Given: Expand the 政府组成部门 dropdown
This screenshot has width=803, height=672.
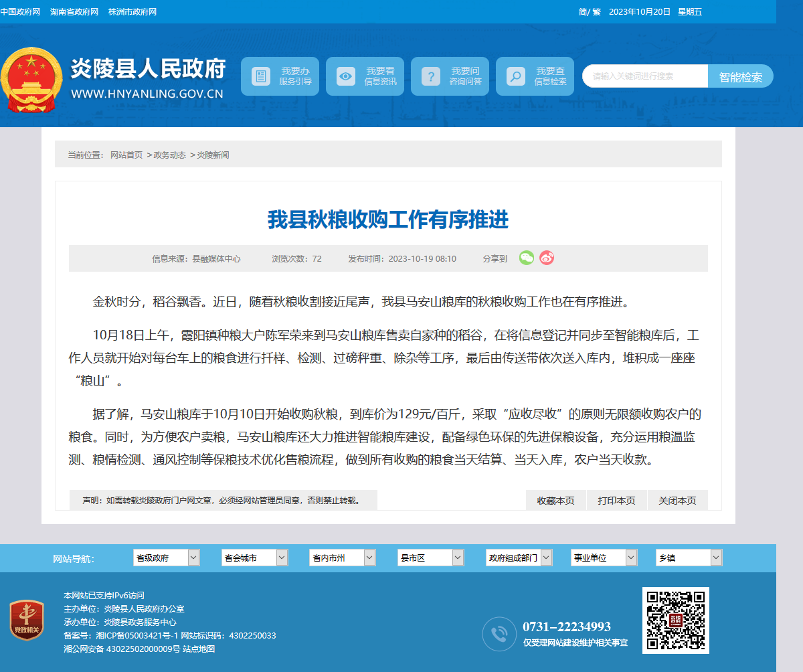Looking at the screenshot, I should tap(519, 558).
